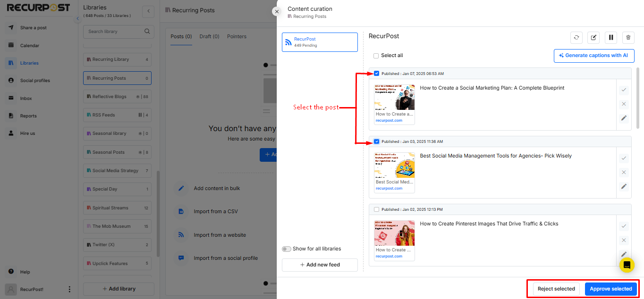Select the Seasonal Posts library
Screen dimensions: 644x299
point(117,152)
